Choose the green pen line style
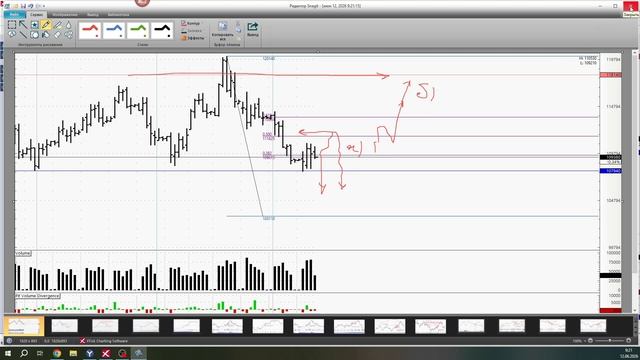 pos(138,31)
